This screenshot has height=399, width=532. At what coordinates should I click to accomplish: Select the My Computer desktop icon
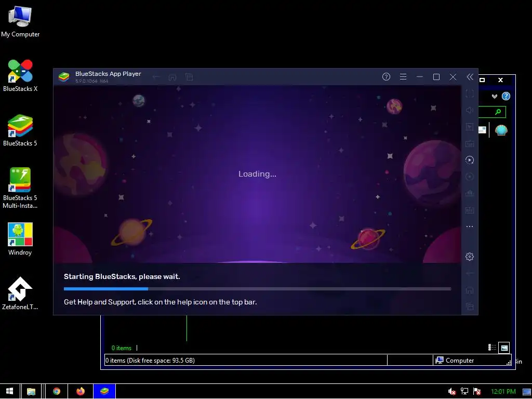tap(20, 21)
